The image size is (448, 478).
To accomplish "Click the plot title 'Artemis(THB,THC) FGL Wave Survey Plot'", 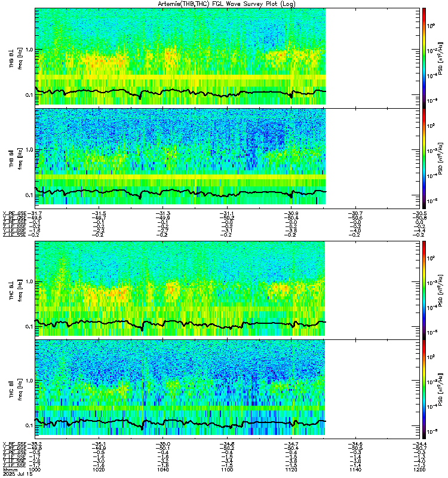I will click(x=226, y=4).
